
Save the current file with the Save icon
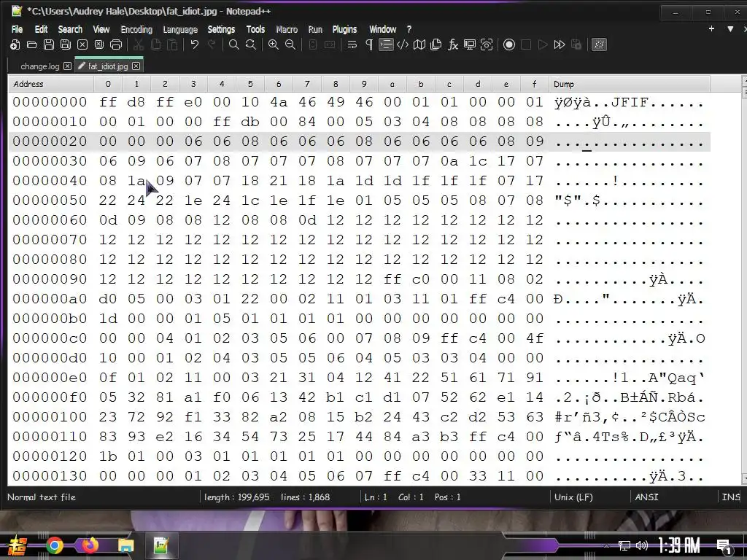49,44
